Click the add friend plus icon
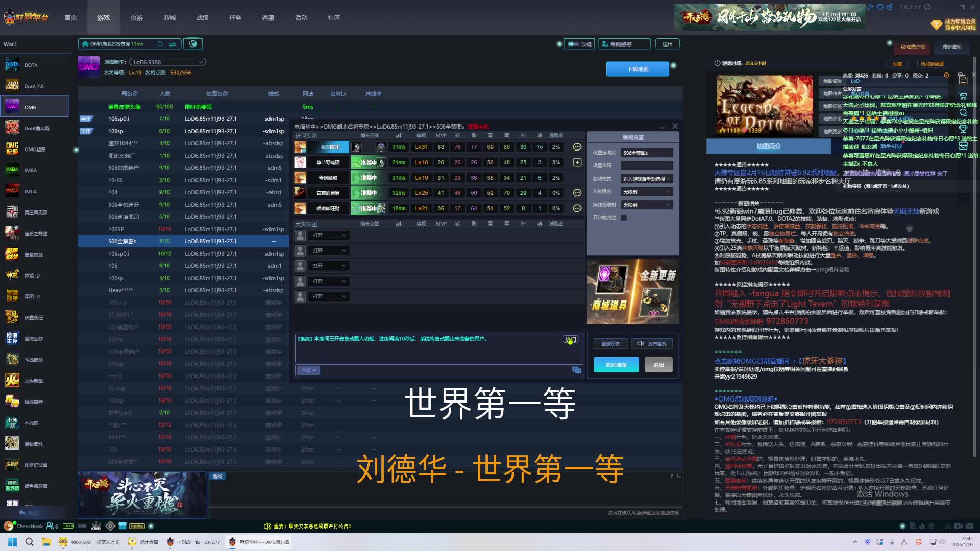980x551 pixels. [x=577, y=162]
